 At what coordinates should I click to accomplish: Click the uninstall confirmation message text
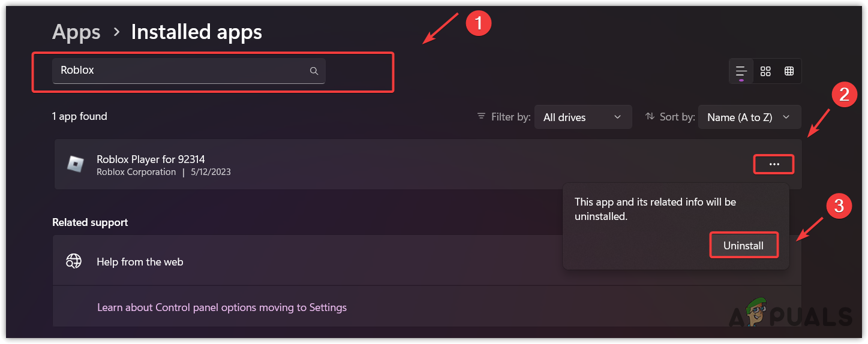(x=655, y=209)
